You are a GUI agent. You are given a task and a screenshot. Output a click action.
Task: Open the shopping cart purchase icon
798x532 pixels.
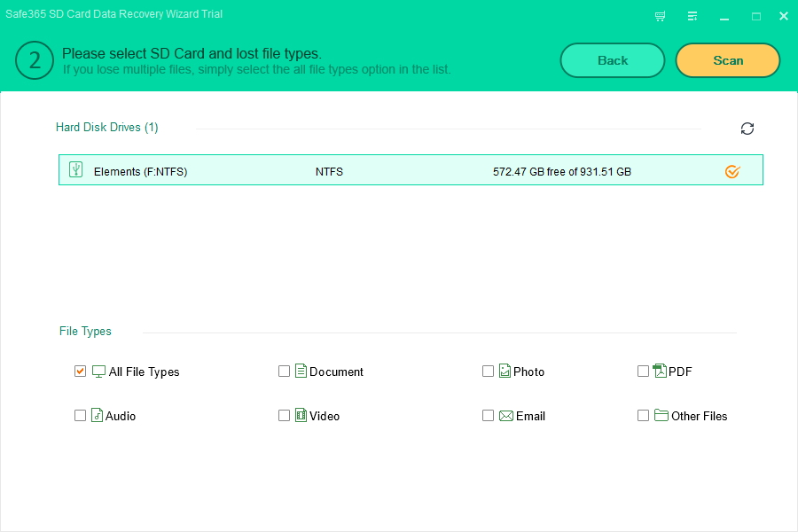660,16
